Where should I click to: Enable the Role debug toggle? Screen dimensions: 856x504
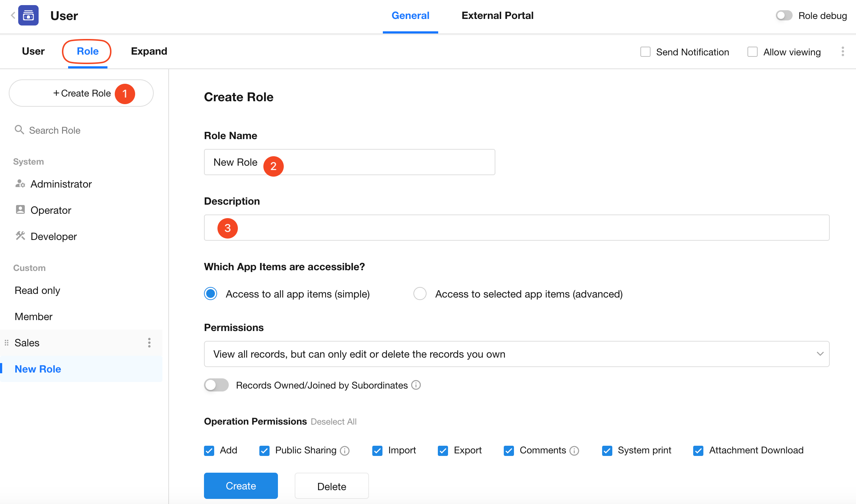tap(784, 15)
